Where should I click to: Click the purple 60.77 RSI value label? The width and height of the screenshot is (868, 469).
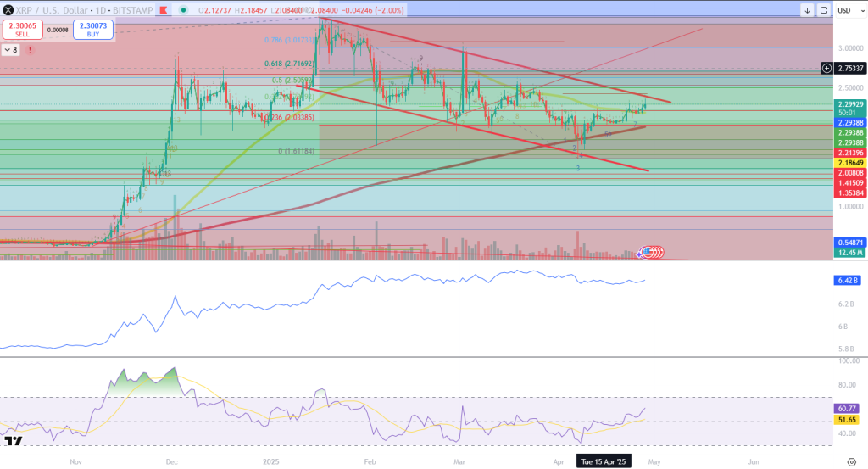point(847,409)
